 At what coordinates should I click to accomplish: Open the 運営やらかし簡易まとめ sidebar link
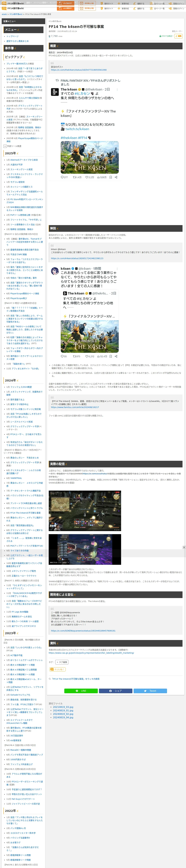[x=18, y=41]
